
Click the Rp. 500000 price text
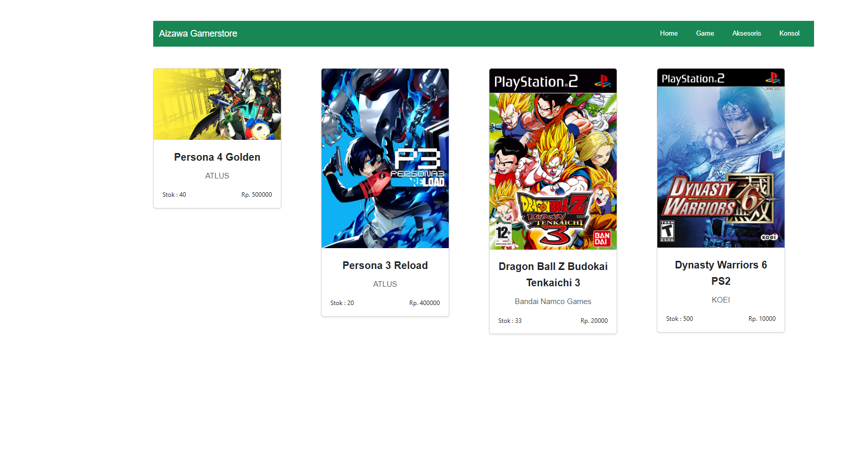(256, 195)
